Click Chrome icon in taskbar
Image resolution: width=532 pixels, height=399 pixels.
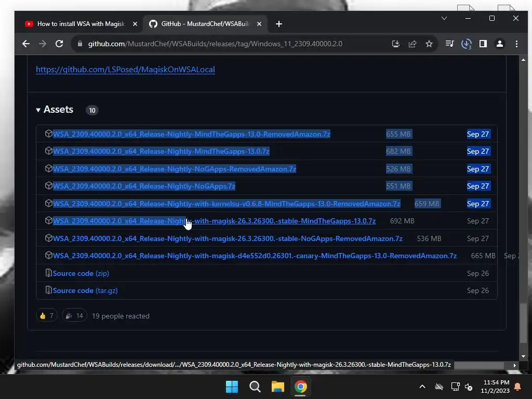[301, 387]
